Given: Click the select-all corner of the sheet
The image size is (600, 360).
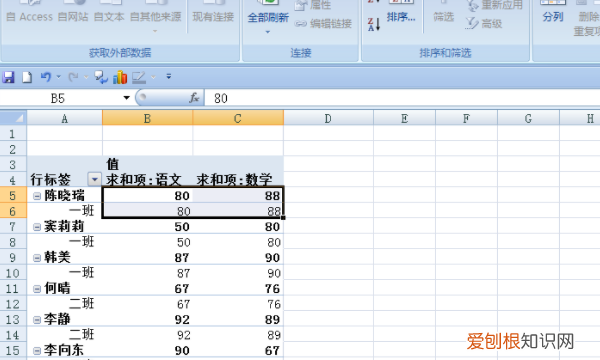Looking at the screenshot, I should point(13,118).
